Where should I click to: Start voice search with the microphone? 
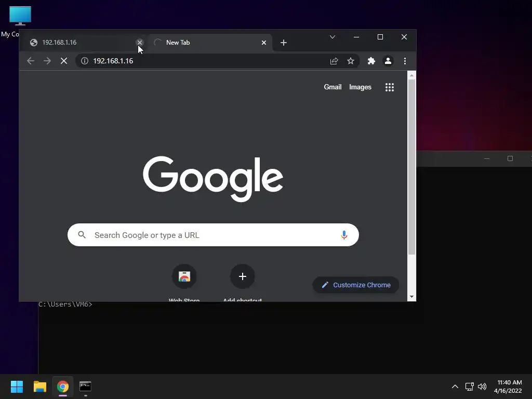[x=344, y=235]
